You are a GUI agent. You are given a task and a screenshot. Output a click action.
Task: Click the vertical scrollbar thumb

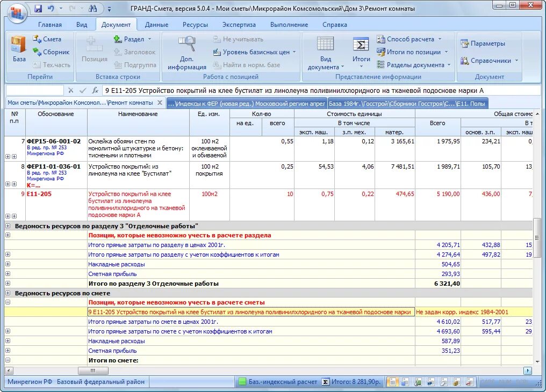point(537,238)
